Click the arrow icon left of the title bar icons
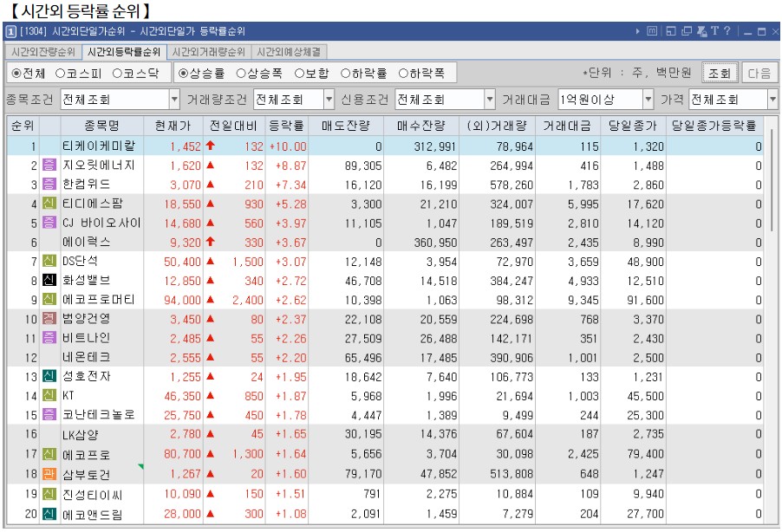The height and width of the screenshot is (532, 782). click(x=637, y=30)
